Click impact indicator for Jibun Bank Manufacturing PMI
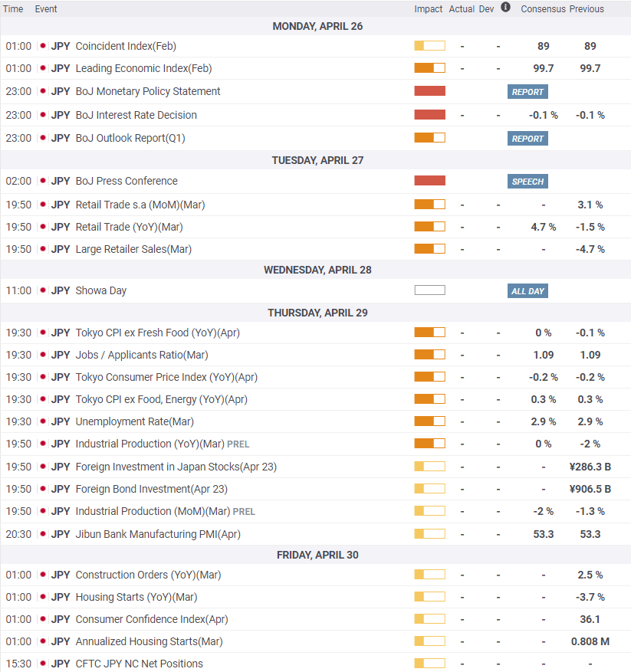Image resolution: width=631 pixels, height=672 pixels. [x=429, y=534]
